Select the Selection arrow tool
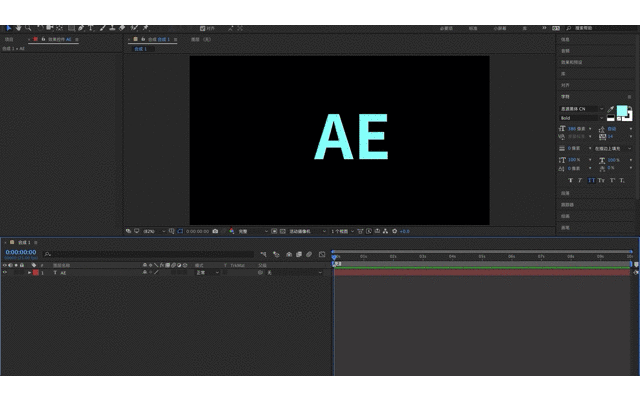Image resolution: width=640 pixels, height=400 pixels. (x=9, y=28)
